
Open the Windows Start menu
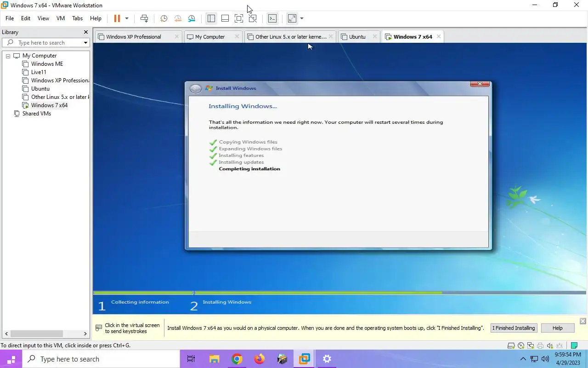(x=11, y=359)
